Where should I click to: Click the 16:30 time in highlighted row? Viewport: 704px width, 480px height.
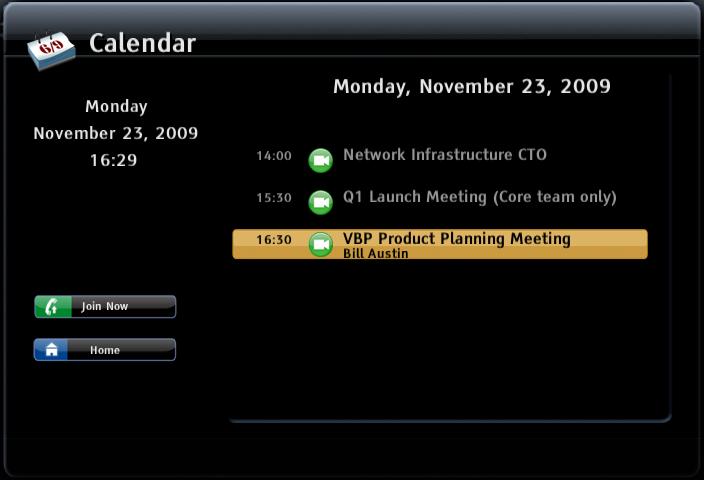(x=274, y=240)
